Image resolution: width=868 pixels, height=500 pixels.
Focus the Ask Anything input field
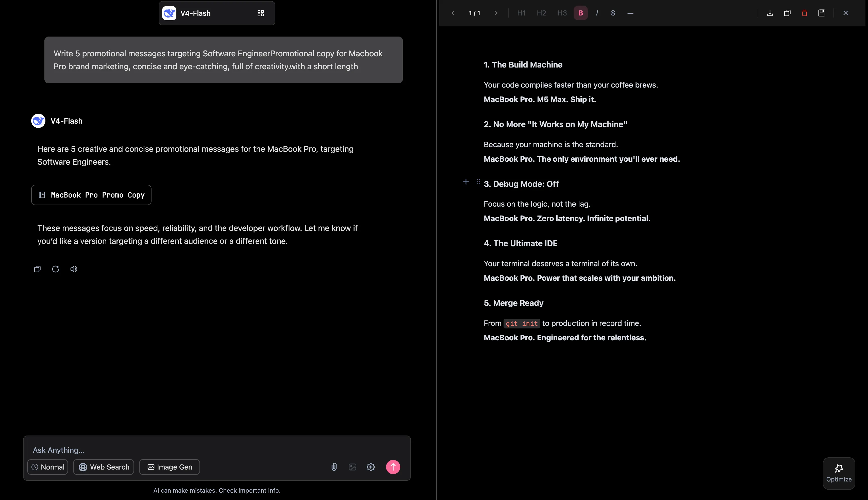pos(217,450)
